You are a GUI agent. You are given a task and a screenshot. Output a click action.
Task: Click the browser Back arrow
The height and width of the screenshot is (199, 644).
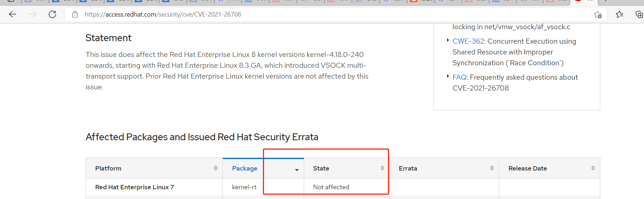coord(13,14)
